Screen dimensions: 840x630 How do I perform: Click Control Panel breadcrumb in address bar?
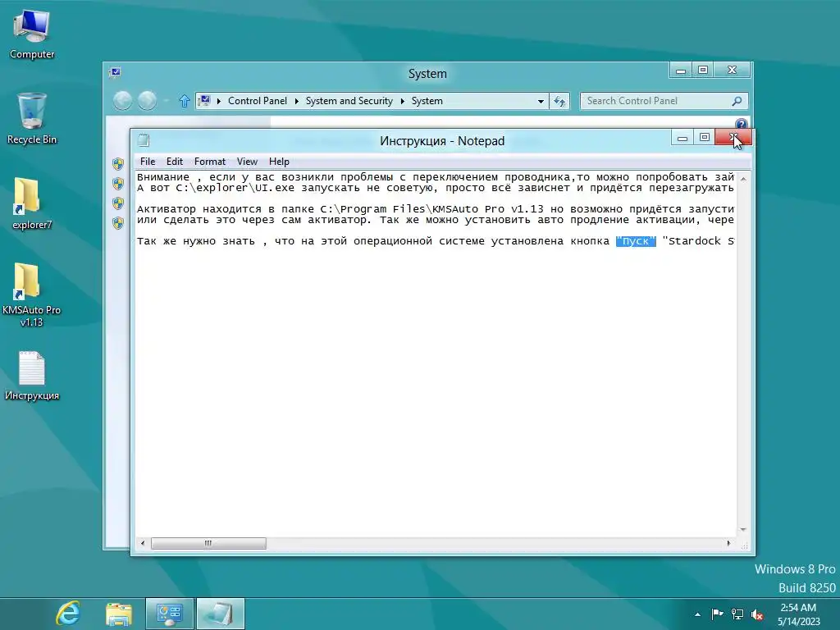coord(257,101)
